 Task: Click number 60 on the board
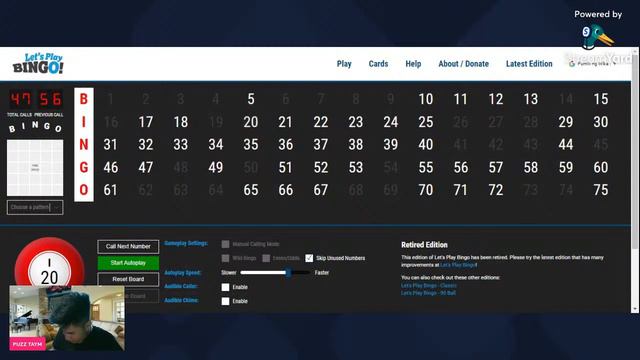(600, 167)
